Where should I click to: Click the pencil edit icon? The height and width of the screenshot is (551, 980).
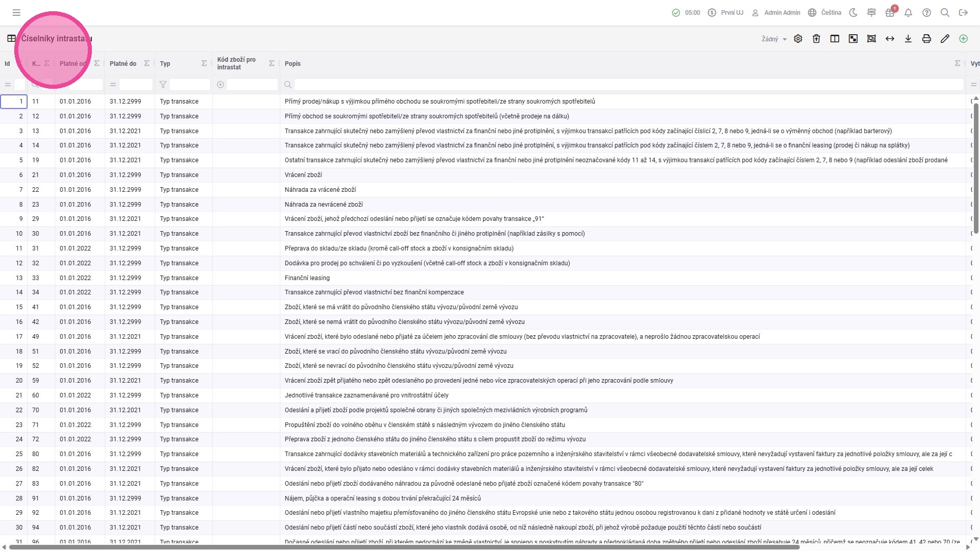pos(945,39)
